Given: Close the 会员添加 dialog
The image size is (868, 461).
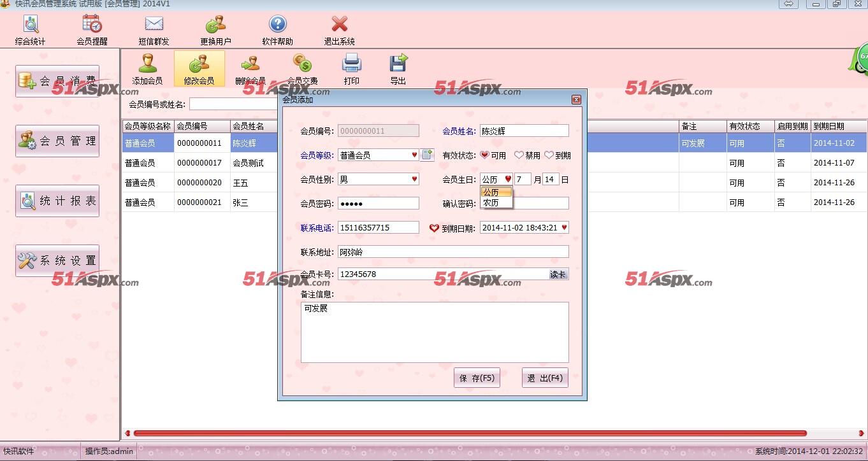Looking at the screenshot, I should [x=576, y=99].
